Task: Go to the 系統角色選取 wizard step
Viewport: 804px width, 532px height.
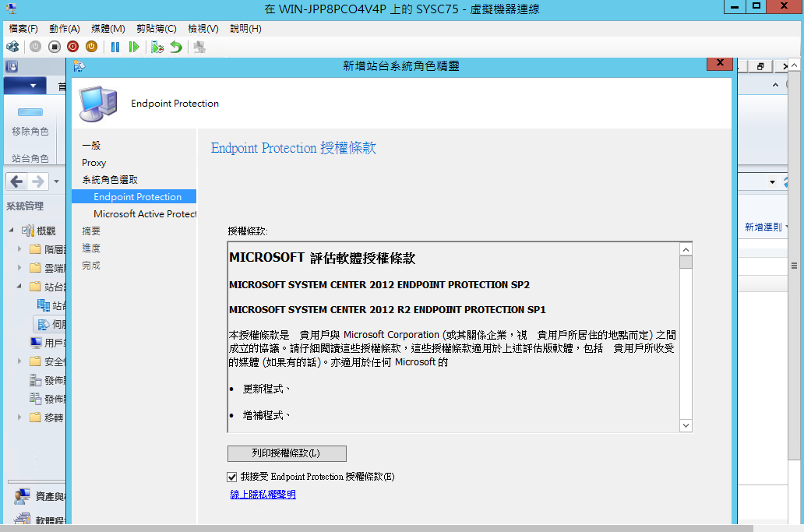Action: point(110,180)
